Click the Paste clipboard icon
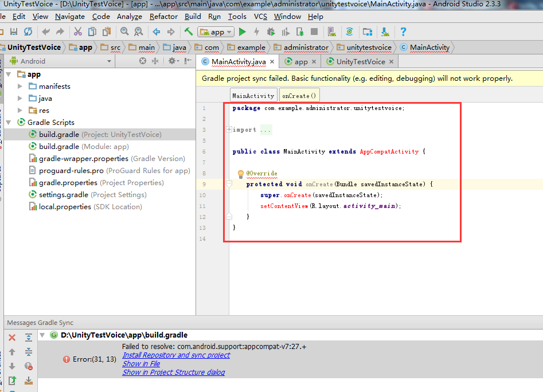The width and height of the screenshot is (543, 392). coord(107,32)
